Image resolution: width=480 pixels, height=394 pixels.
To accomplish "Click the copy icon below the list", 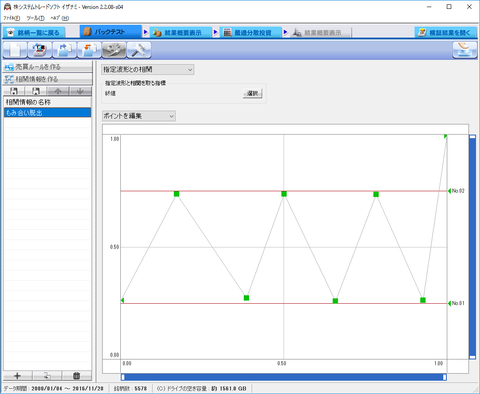I will tap(47, 376).
